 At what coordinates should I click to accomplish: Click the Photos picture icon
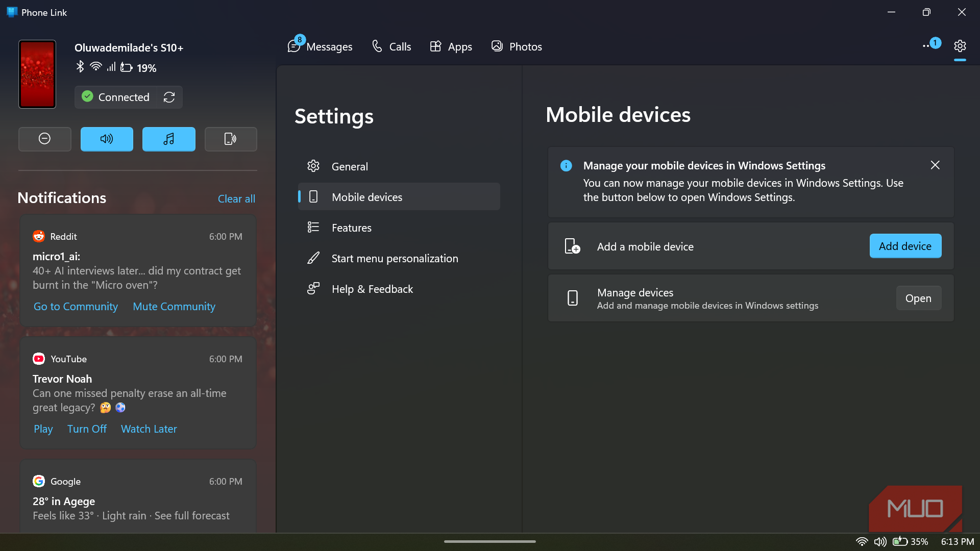497,46
